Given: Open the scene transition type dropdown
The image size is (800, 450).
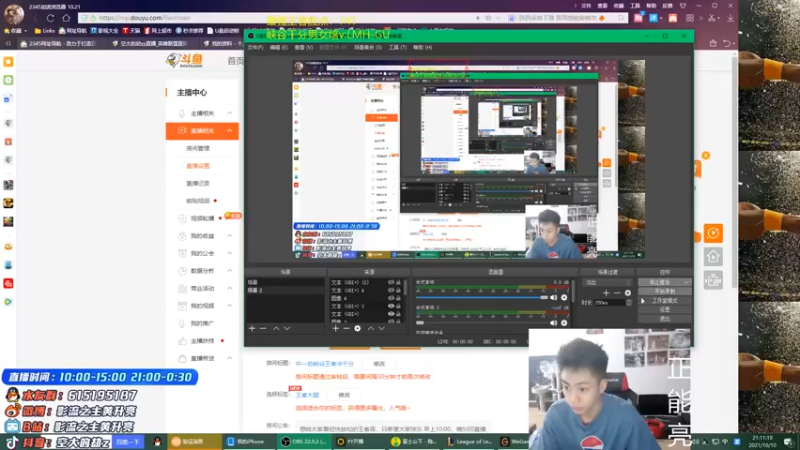Looking at the screenshot, I should tap(607, 282).
